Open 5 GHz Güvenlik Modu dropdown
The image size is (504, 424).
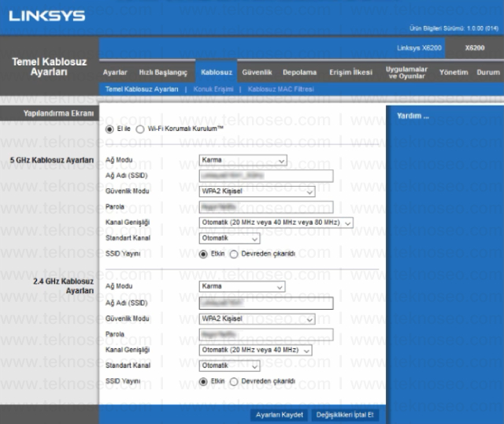(257, 192)
